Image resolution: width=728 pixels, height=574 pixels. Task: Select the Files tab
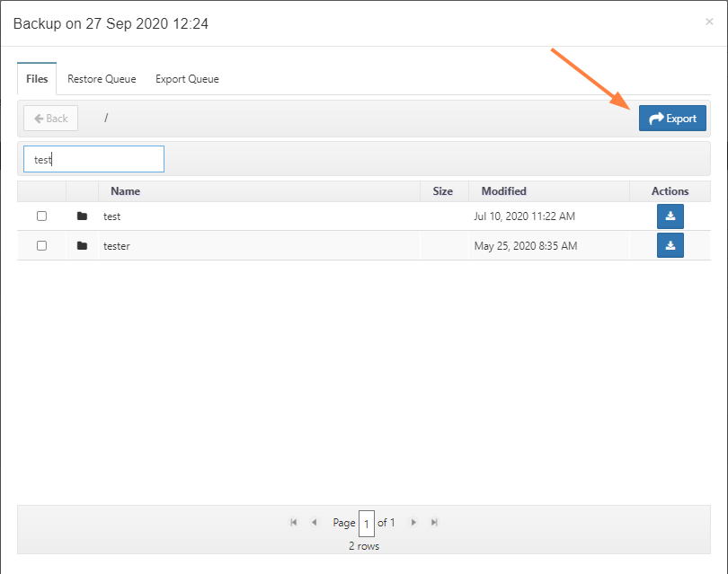(x=37, y=79)
